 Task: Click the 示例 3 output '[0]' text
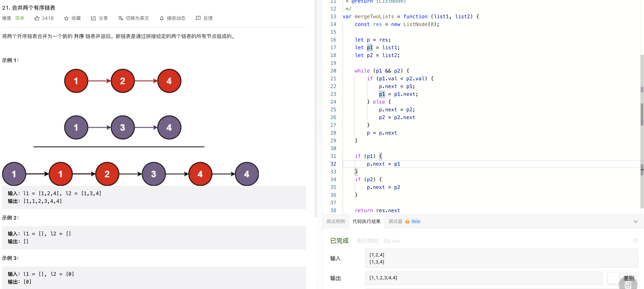[x=27, y=282]
